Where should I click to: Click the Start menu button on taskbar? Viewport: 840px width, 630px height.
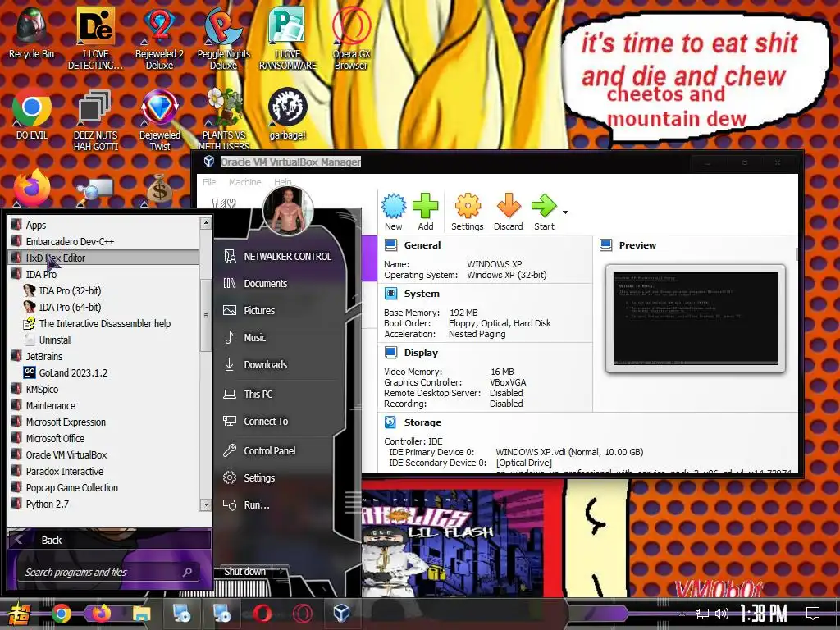tap(19, 614)
